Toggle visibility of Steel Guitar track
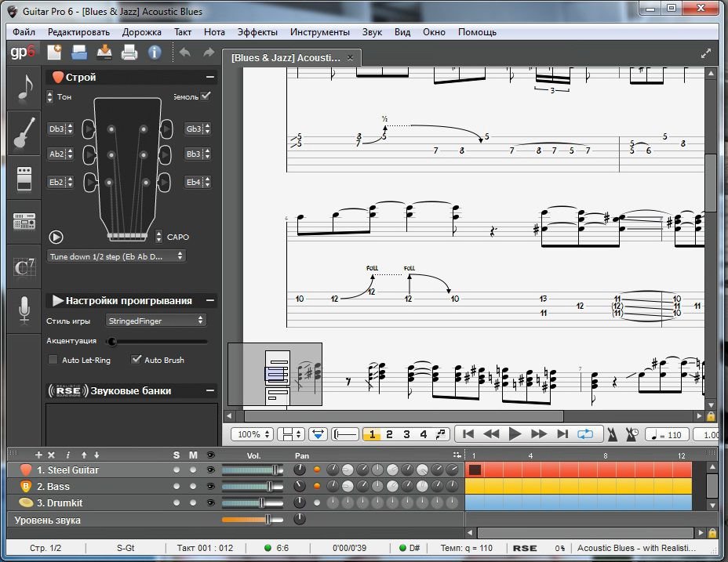 (x=211, y=470)
